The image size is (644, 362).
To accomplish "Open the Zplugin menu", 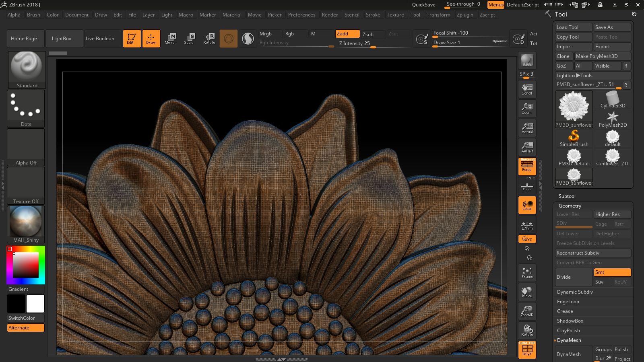I will tap(465, 15).
